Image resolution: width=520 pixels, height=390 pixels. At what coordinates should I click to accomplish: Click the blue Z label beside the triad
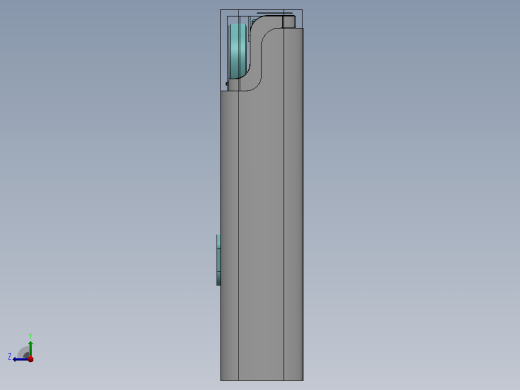10,357
